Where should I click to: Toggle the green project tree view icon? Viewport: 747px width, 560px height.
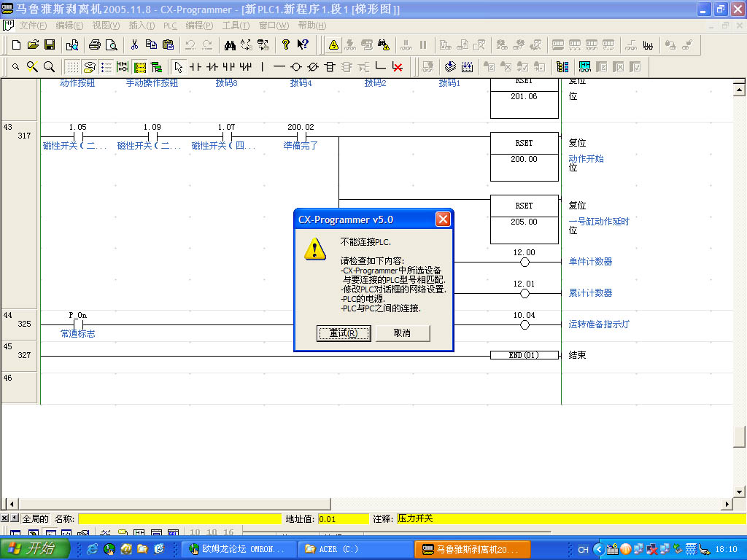click(x=156, y=66)
